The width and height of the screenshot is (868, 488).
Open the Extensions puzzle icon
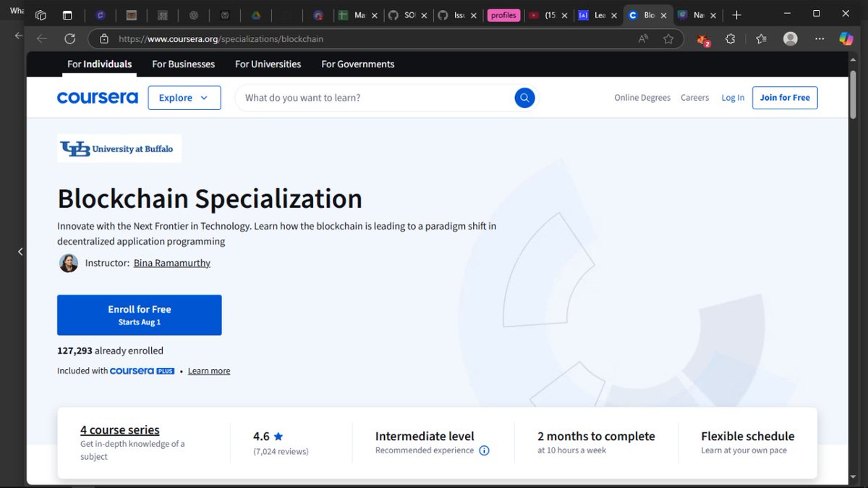click(x=731, y=39)
